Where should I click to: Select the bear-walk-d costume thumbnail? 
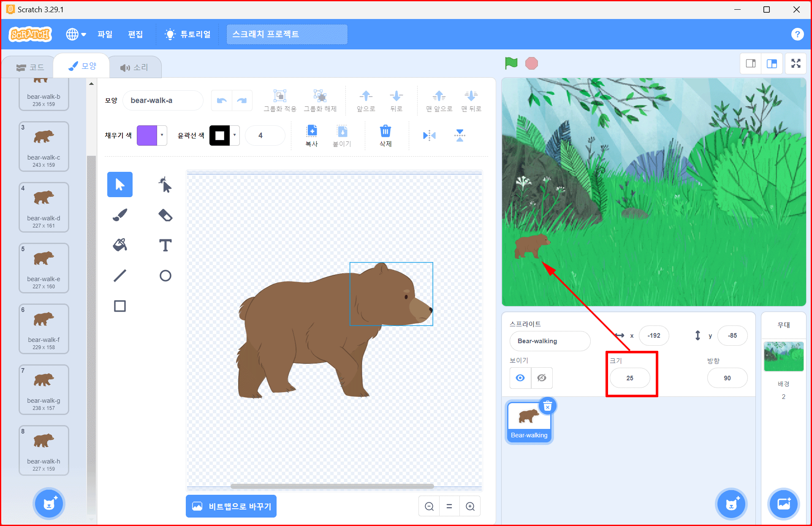pos(44,207)
